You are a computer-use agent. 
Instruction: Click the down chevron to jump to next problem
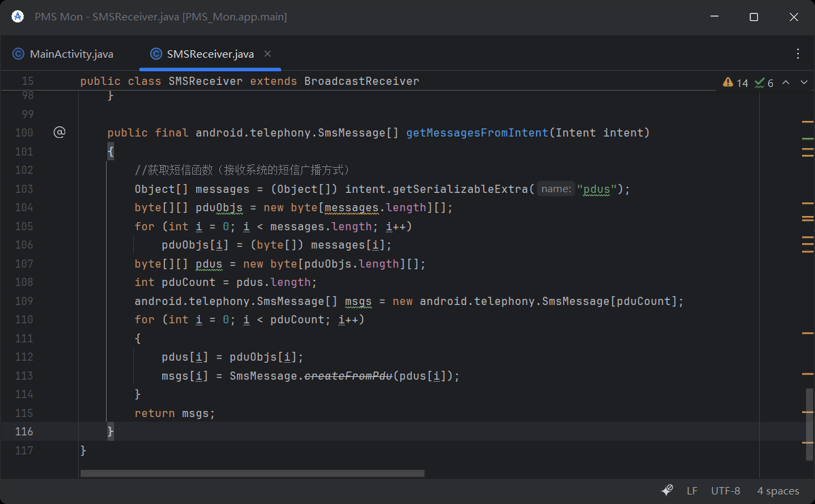803,82
